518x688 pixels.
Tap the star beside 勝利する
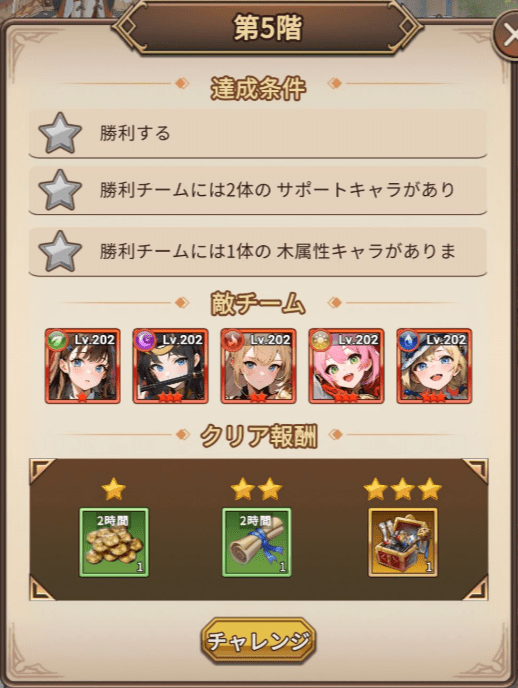60,133
